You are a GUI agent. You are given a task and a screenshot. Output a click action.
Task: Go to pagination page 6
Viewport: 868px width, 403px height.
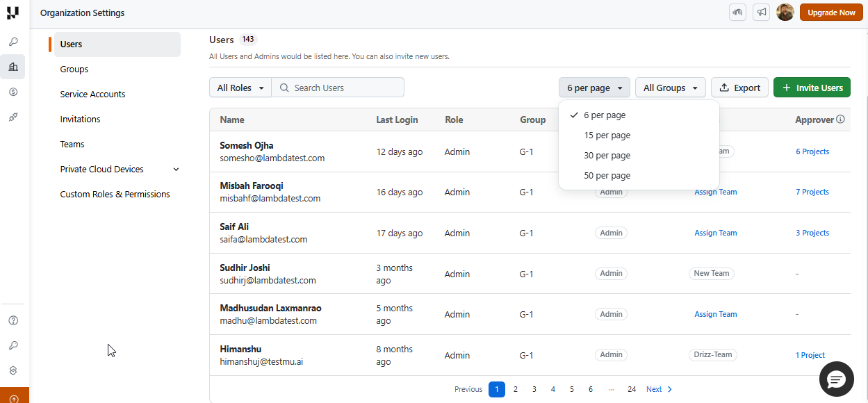tap(591, 390)
